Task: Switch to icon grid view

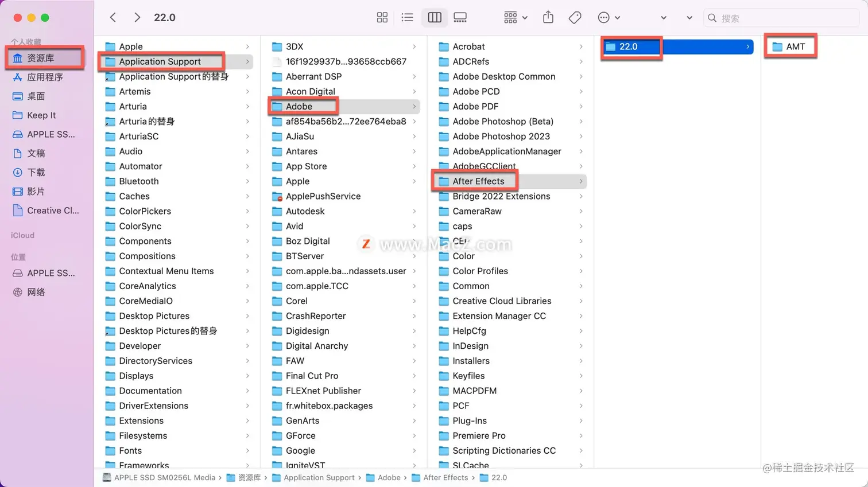Action: pos(382,18)
